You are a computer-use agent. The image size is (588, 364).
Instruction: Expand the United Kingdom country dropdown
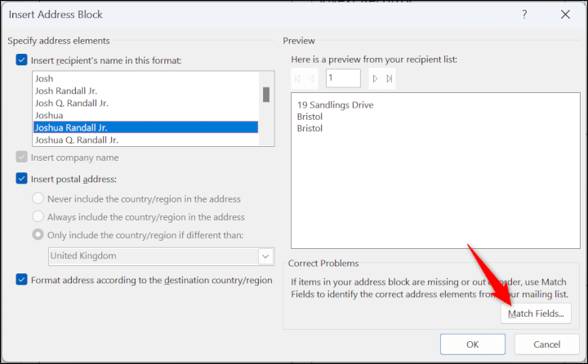(x=265, y=256)
